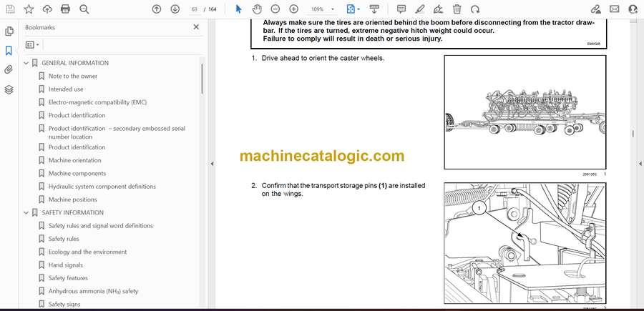Collapse GENERAL INFORMATION bookmark section
The width and height of the screenshot is (644, 311).
click(26, 63)
